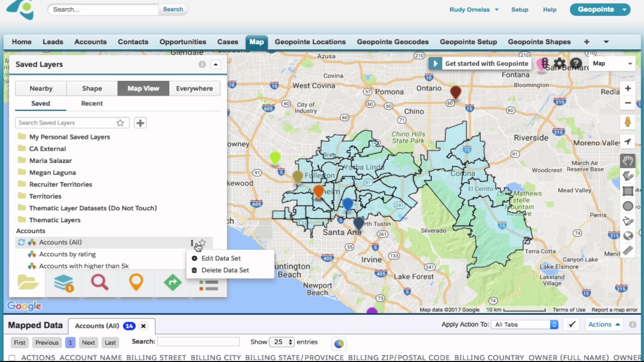Click the locate-me arrow map icon
Screen dimensions: 644x362
[x=628, y=142]
